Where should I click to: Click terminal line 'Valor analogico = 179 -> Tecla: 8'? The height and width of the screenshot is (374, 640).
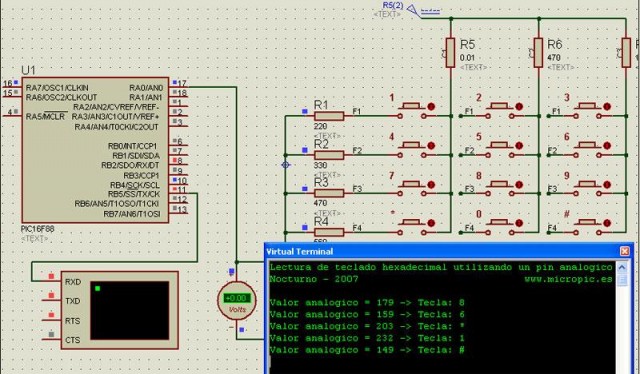coord(367,303)
